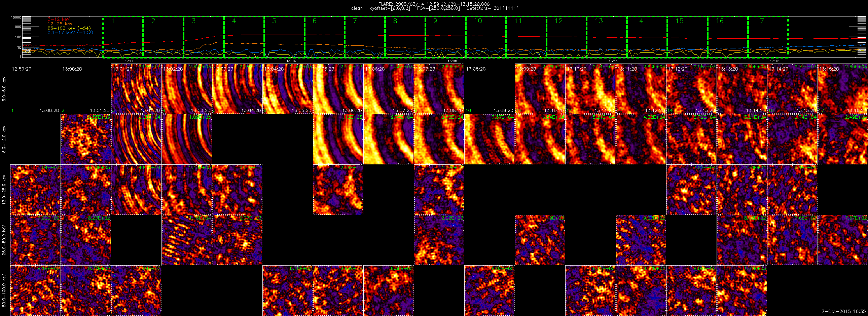Screen dimensions: 868x316
Task: Open the 3.0-6.0 keV image starting 13:02:20
Action: 187,89
